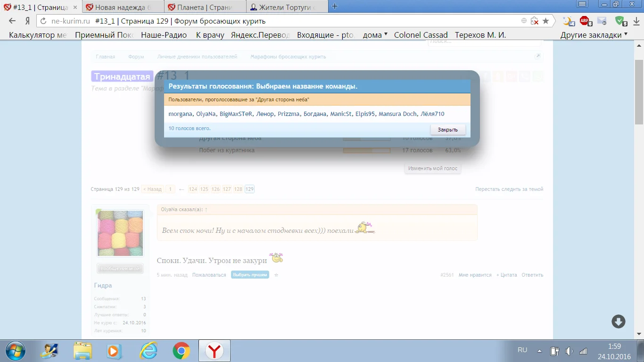The height and width of the screenshot is (362, 644).
Task: Switch to the 'Жители Тортуги' tab
Action: point(287,7)
